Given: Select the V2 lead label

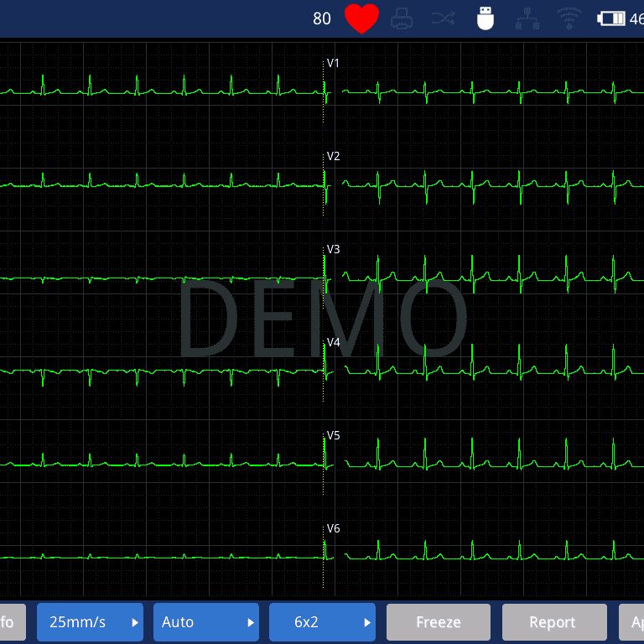Looking at the screenshot, I should [x=333, y=157].
